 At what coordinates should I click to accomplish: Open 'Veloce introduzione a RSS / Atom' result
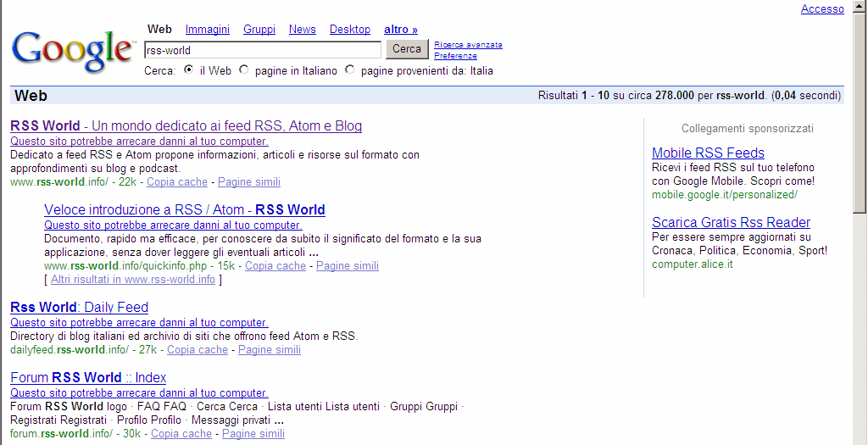point(184,209)
